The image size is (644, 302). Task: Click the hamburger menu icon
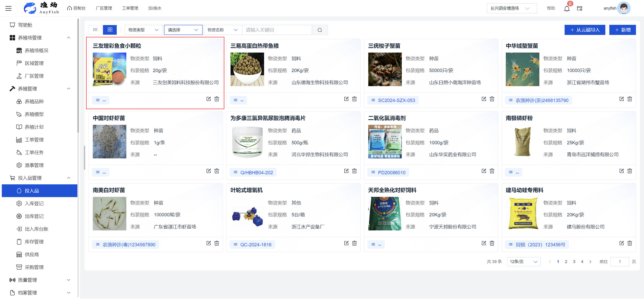[x=8, y=9]
